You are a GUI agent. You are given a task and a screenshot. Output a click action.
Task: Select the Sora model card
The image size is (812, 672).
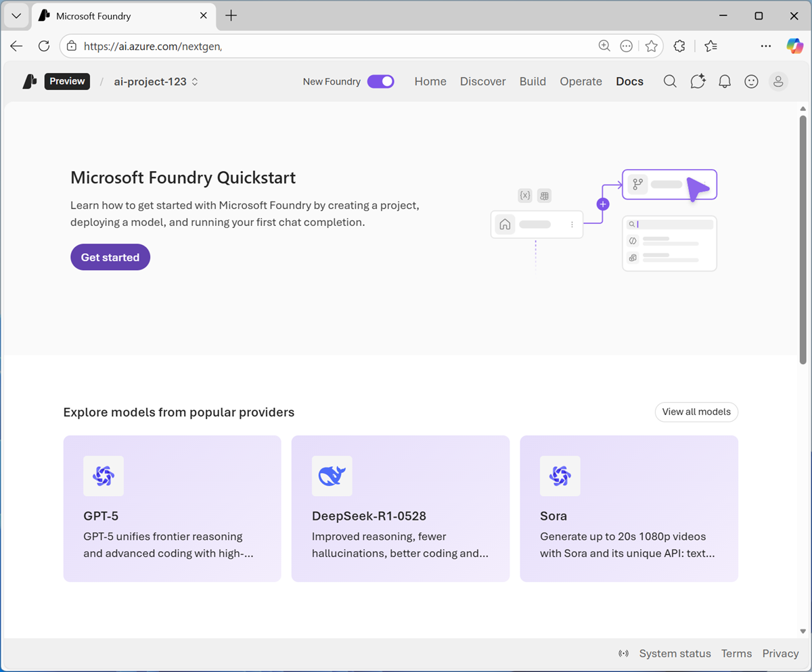pos(629,509)
